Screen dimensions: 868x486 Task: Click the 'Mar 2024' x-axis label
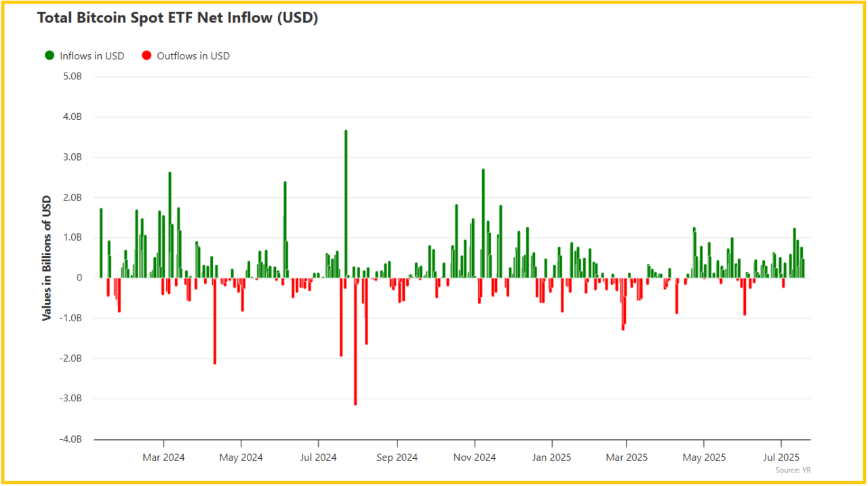(x=163, y=458)
